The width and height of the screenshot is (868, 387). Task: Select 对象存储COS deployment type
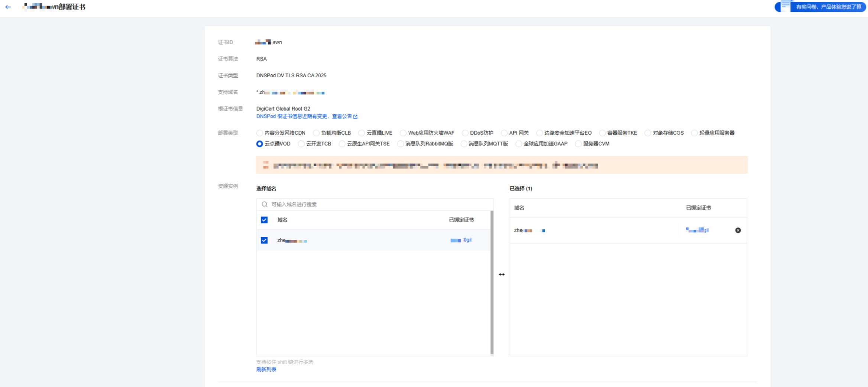click(x=648, y=133)
